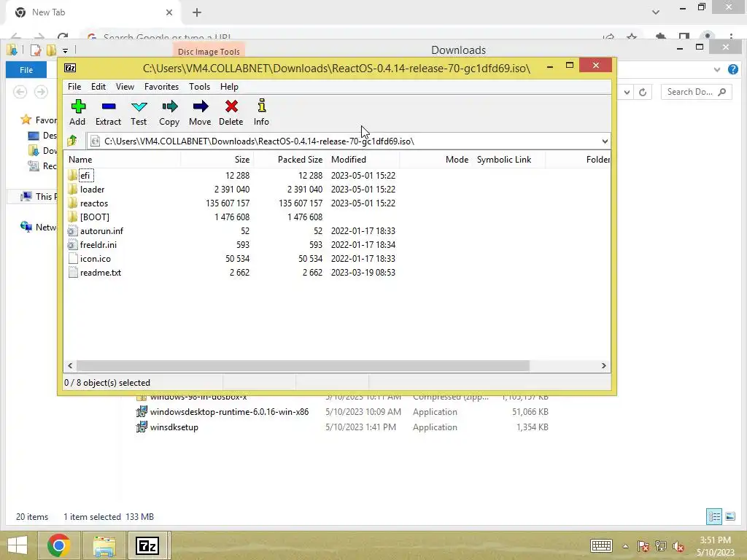Click the Explorer refresh icon
The height and width of the screenshot is (560, 747).
[x=643, y=92]
